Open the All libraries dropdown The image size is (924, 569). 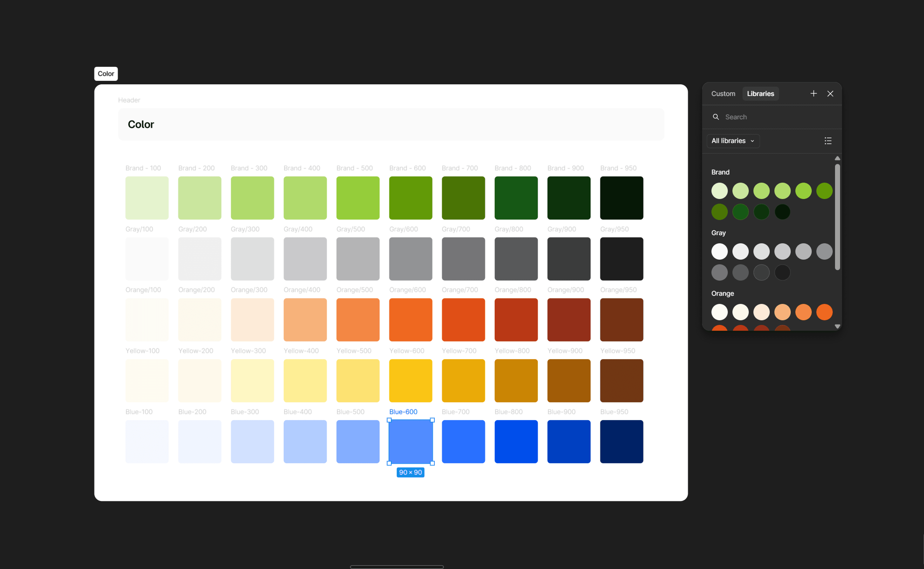[x=733, y=141]
